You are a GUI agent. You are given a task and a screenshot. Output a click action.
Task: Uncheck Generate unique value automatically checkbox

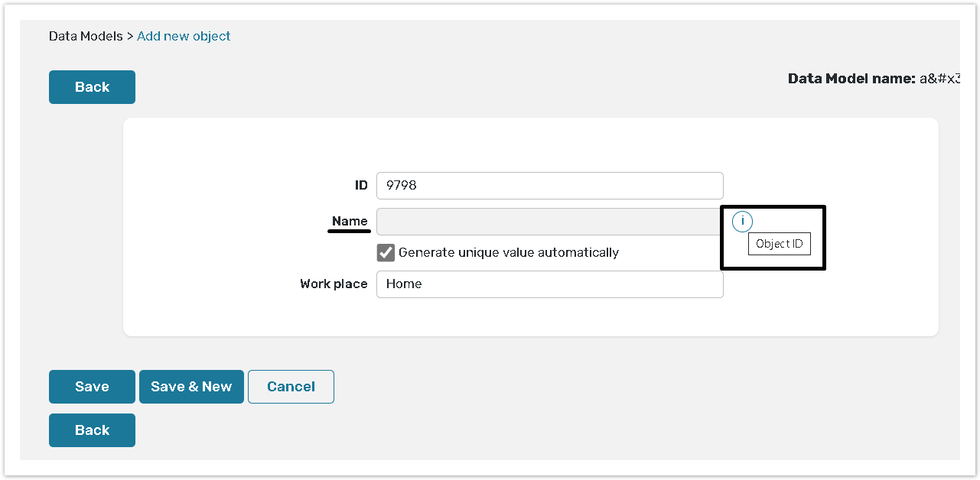tap(386, 253)
